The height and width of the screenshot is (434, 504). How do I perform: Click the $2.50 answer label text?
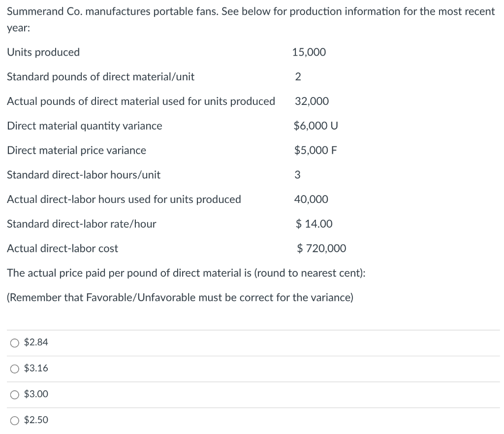[x=36, y=420]
